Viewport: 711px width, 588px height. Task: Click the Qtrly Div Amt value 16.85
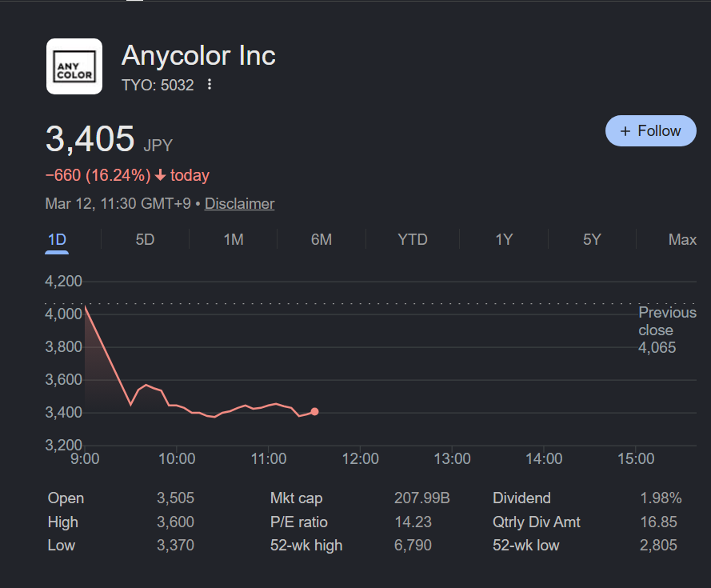[658, 522]
